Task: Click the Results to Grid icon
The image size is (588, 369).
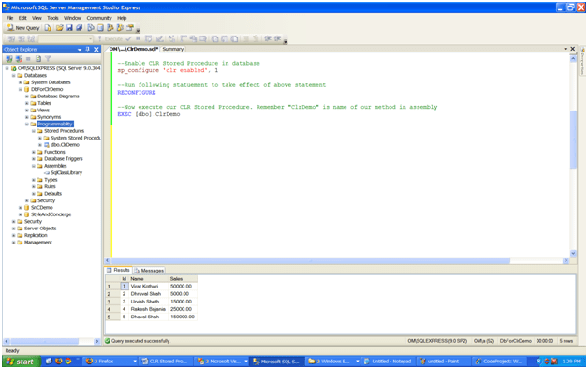Action: (225, 38)
